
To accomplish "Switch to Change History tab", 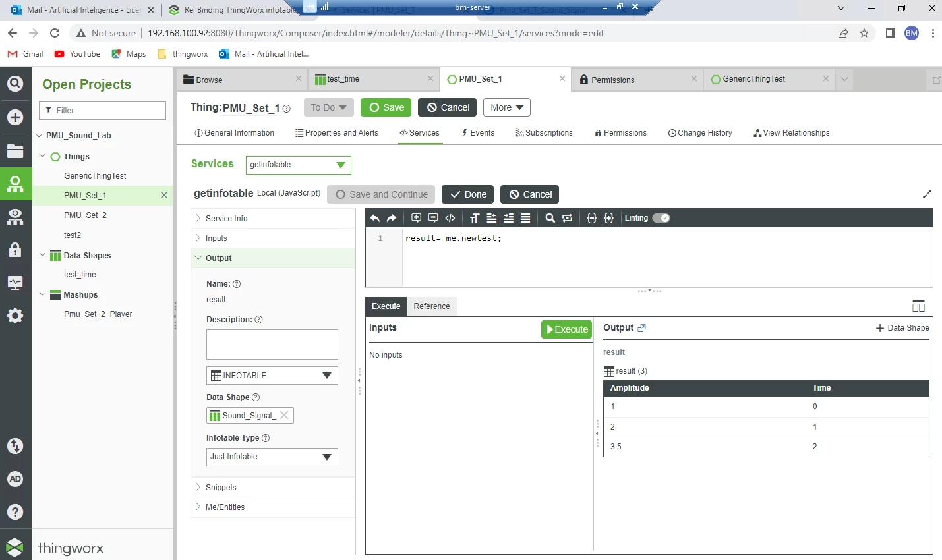I will pyautogui.click(x=700, y=133).
